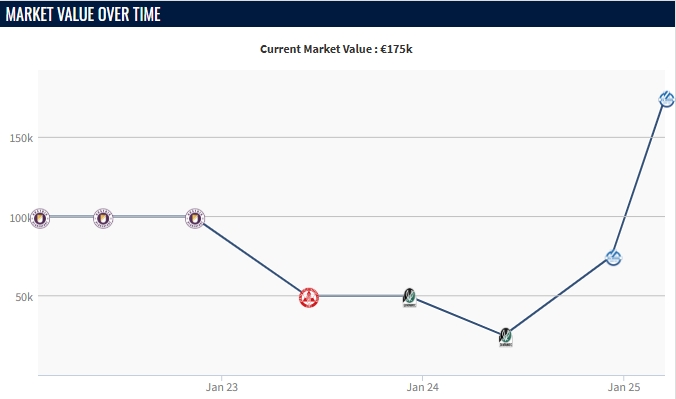Click the 100k axis label

20,218
